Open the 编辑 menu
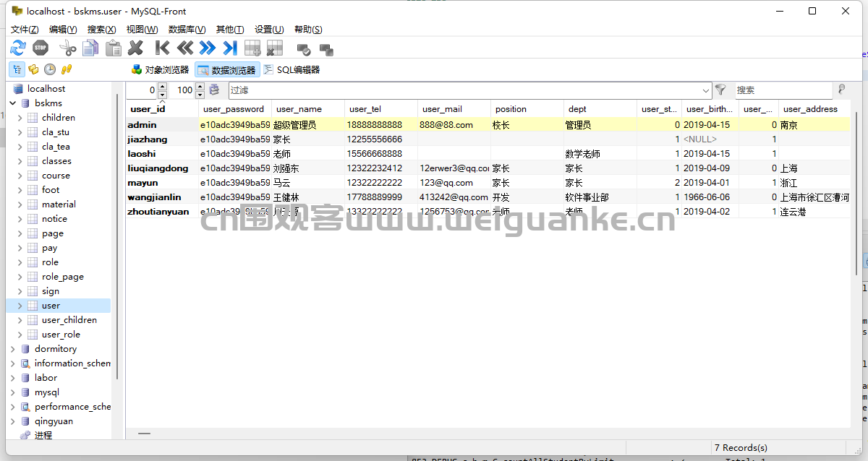868x461 pixels. click(63, 30)
